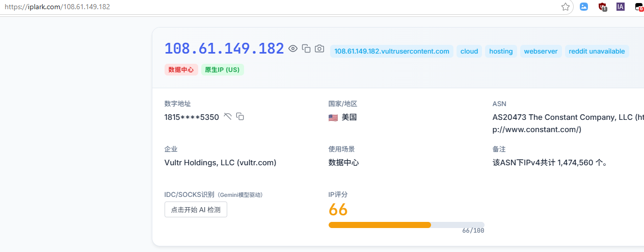This screenshot has height=252, width=644.
Task: Click the green 原生IP (US) badge
Action: (222, 70)
